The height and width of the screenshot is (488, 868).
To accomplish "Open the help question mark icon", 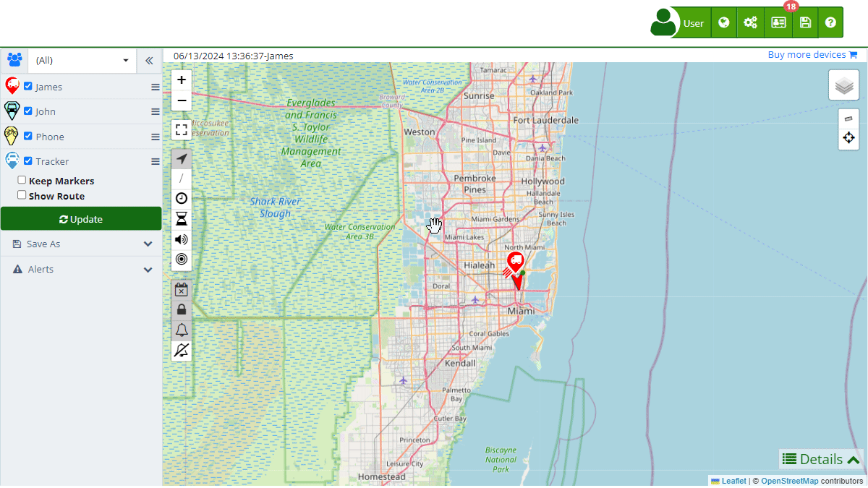I will click(830, 23).
